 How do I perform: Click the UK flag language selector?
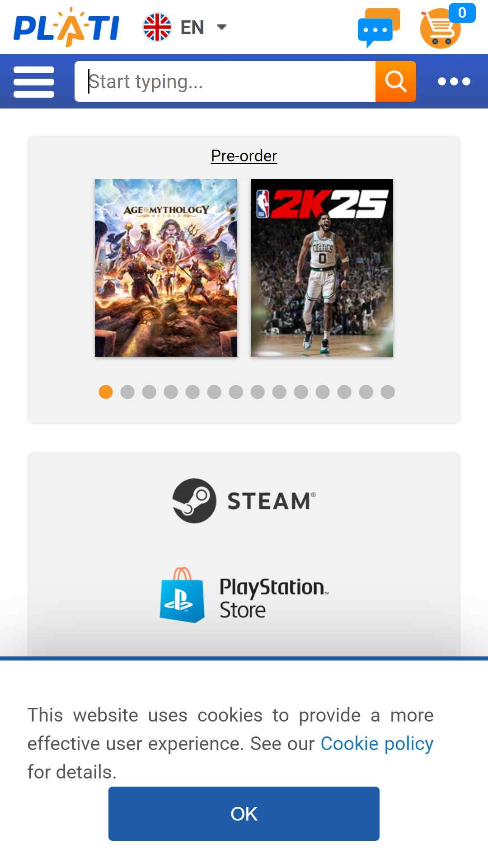(x=157, y=27)
